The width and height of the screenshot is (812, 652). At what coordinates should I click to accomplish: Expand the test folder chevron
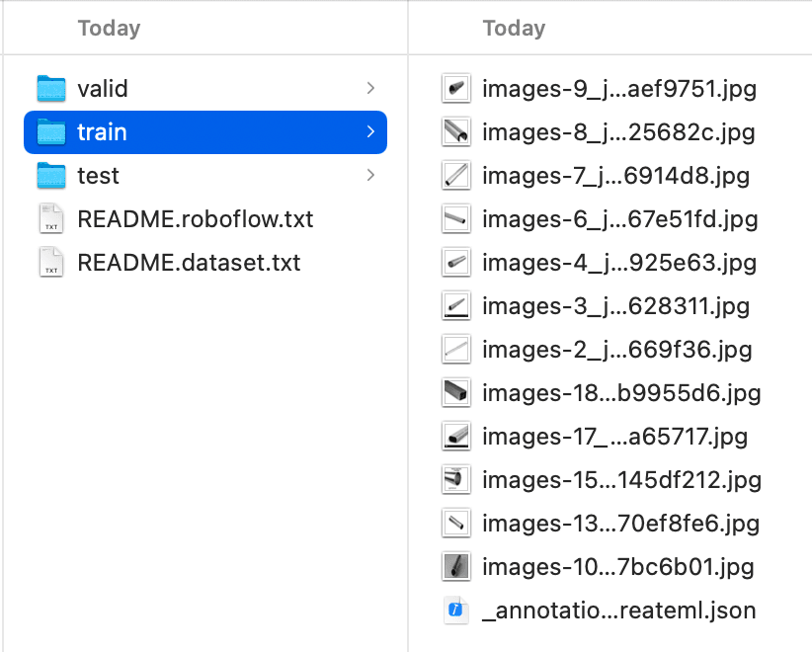click(370, 176)
